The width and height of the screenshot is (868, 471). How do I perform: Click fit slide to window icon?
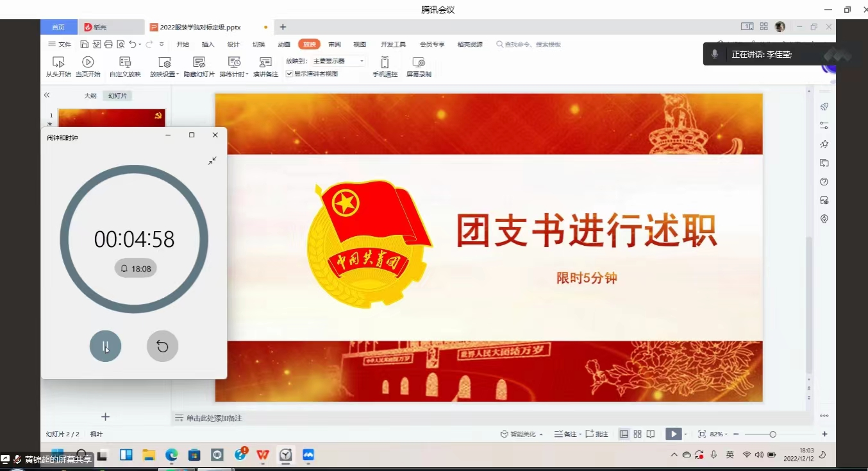click(702, 434)
